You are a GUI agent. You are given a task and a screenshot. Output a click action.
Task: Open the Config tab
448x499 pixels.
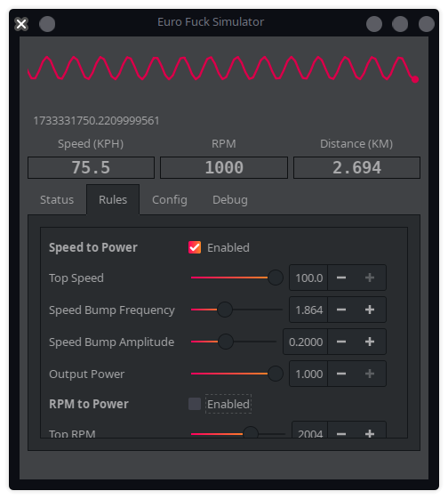[170, 200]
